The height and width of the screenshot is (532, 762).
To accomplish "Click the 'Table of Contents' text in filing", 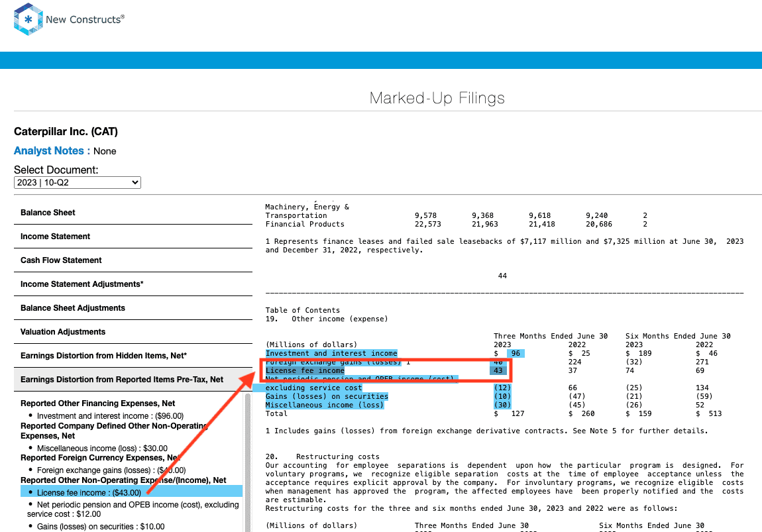I will [302, 311].
